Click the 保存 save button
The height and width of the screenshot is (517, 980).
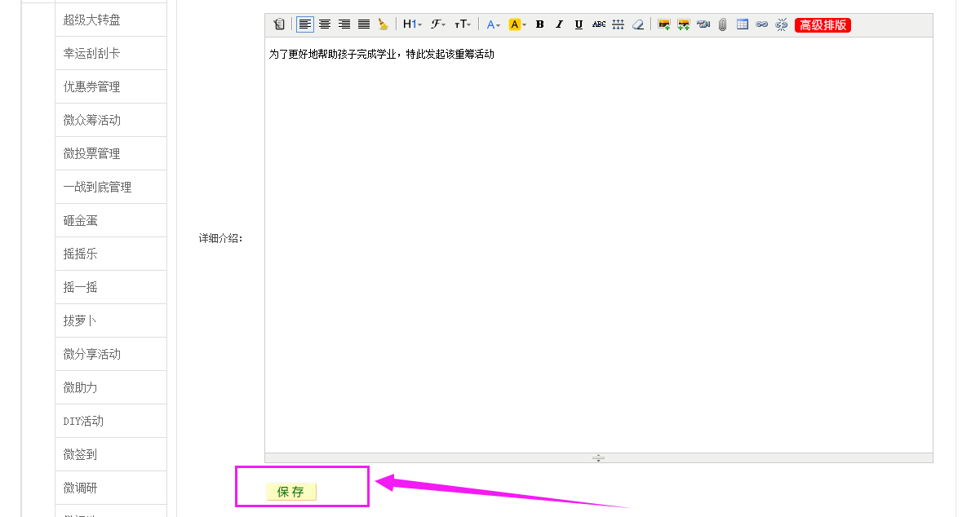290,492
